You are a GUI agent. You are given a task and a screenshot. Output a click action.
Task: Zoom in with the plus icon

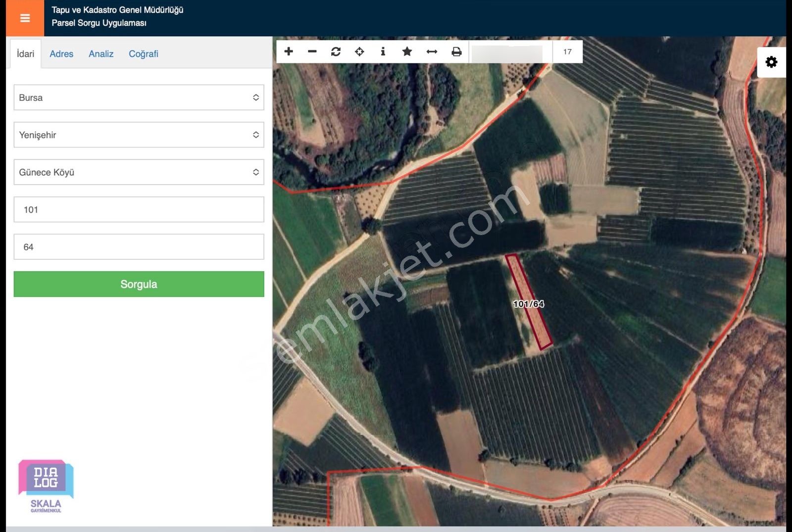click(289, 51)
